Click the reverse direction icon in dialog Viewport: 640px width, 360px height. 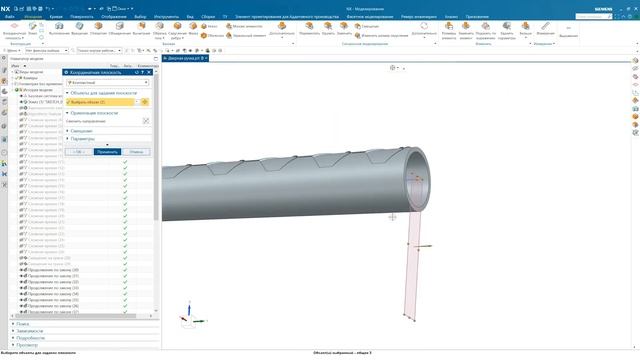pos(146,121)
